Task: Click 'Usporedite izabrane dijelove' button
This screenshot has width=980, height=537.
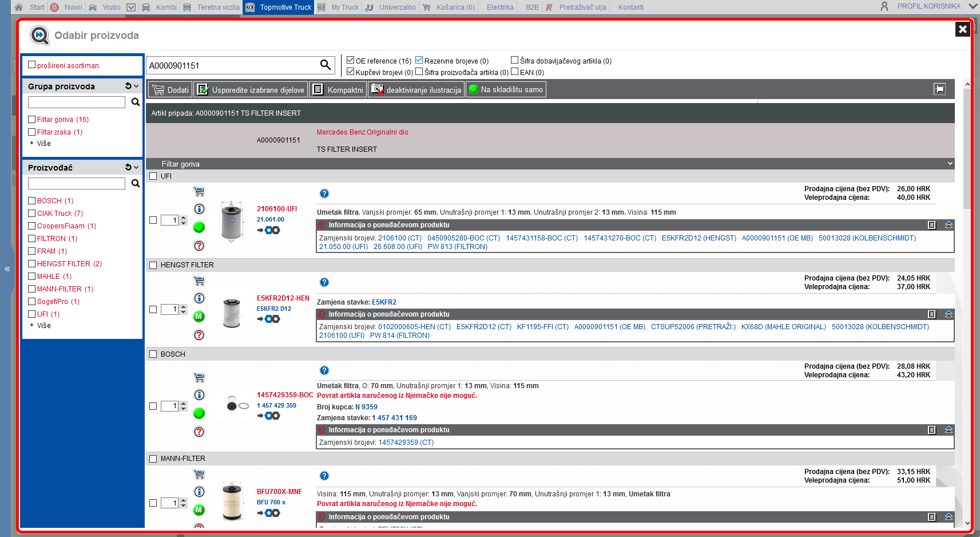Action: click(x=251, y=90)
